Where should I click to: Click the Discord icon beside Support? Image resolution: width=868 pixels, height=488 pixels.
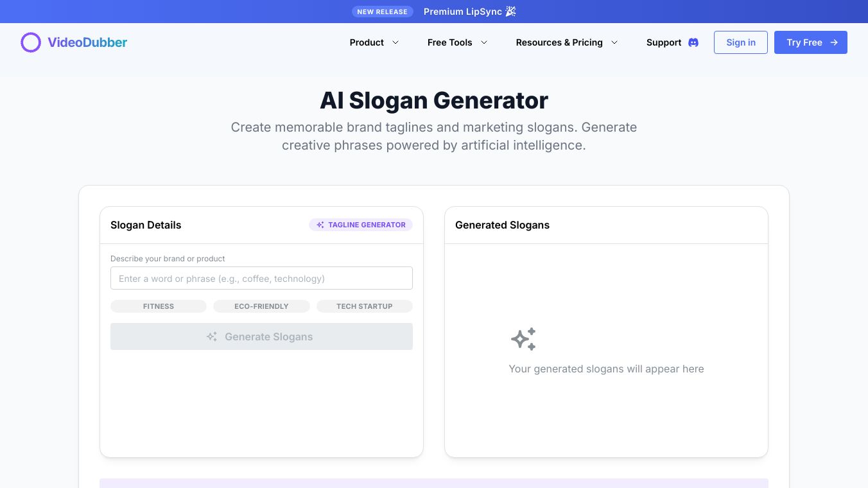(x=693, y=42)
